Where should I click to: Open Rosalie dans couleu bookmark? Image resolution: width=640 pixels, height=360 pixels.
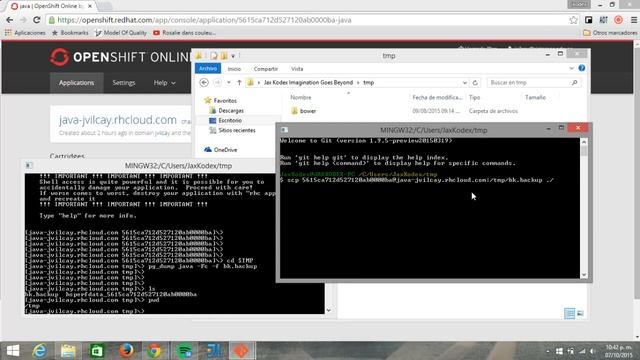click(x=184, y=33)
